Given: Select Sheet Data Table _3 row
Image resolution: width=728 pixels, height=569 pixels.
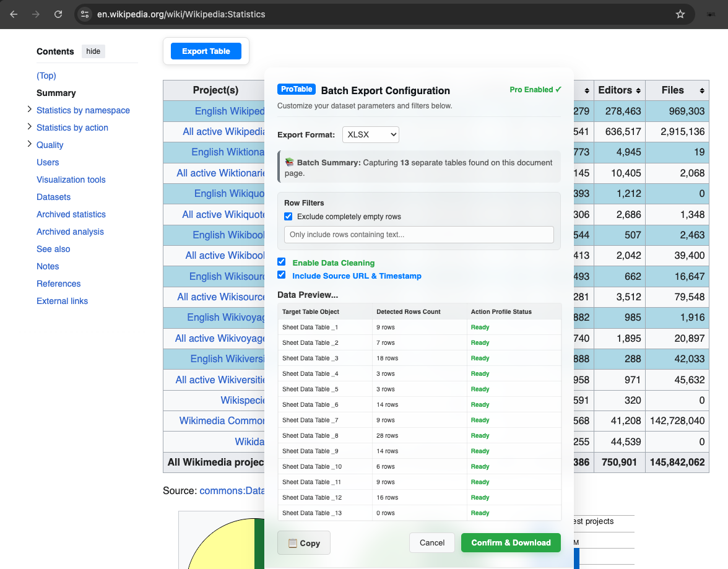Looking at the screenshot, I should pyautogui.click(x=419, y=358).
